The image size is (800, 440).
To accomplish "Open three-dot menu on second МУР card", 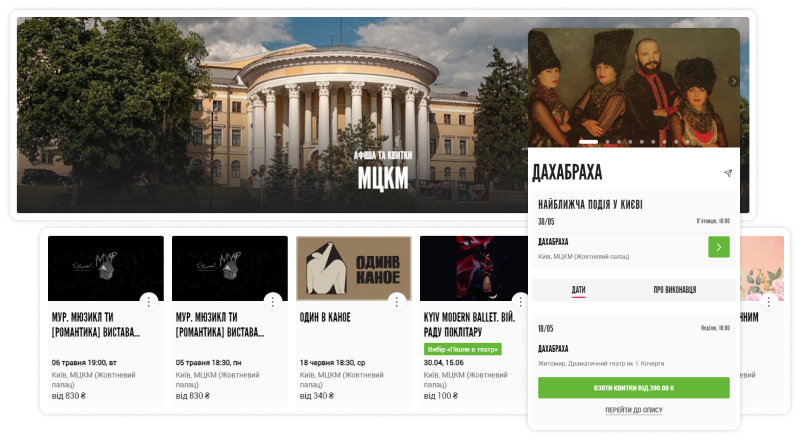I will [272, 302].
